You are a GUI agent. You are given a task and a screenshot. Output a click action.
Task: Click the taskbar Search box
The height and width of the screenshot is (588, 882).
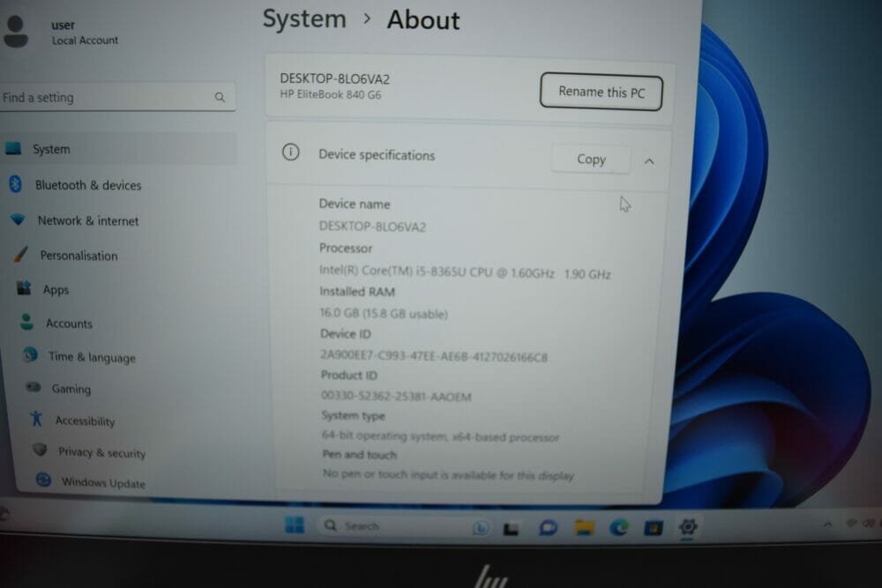pos(405,526)
